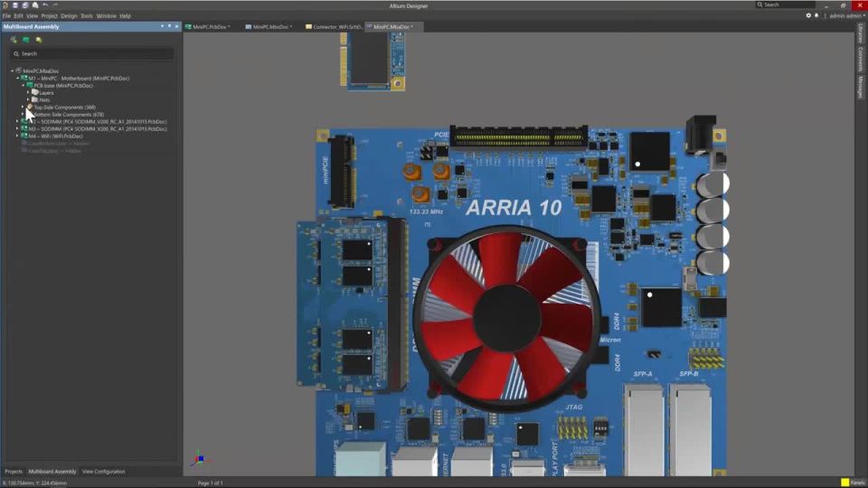The height and width of the screenshot is (488, 868).
Task: Open the Comments side panel tab
Action: click(860, 60)
